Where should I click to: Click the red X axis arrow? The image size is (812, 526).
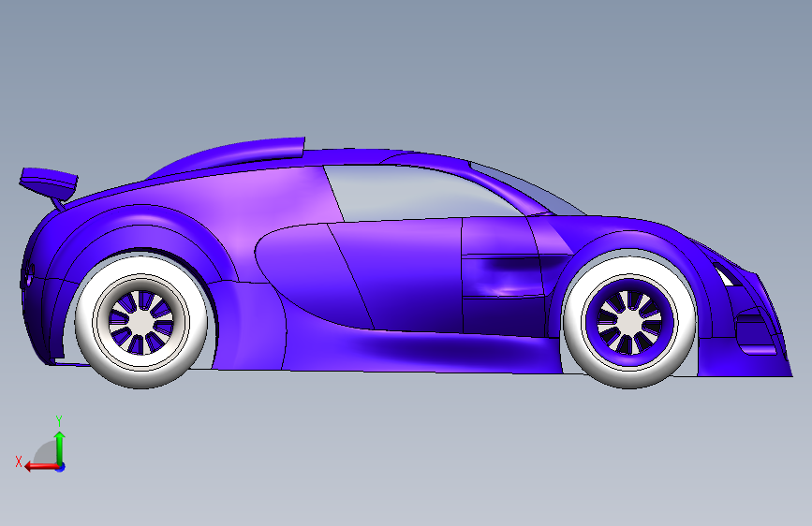[41, 466]
